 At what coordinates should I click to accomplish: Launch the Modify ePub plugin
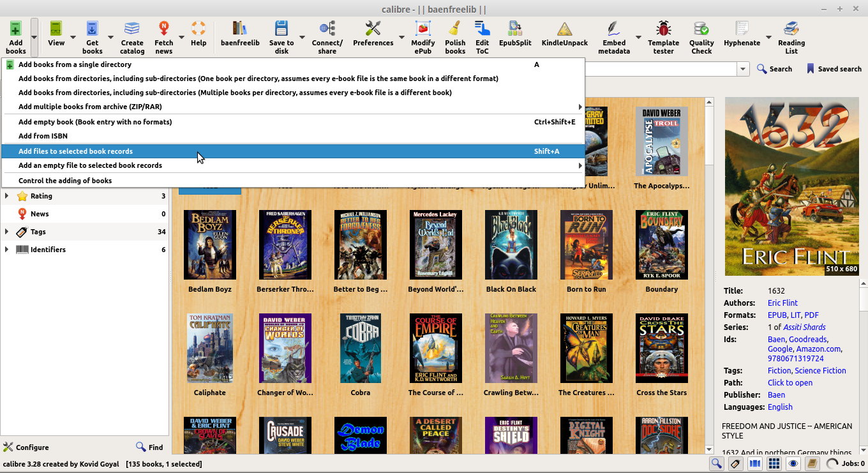[423, 29]
